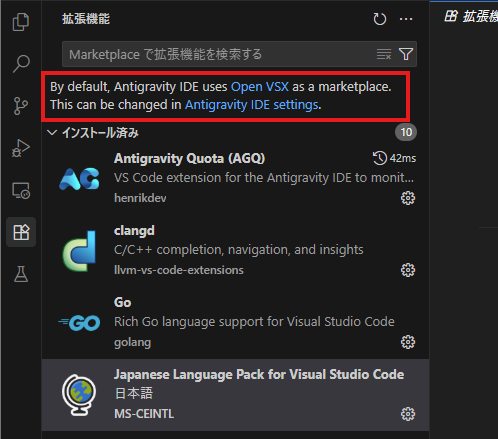Open the extension filter funnel
The height and width of the screenshot is (439, 498).
click(x=406, y=54)
